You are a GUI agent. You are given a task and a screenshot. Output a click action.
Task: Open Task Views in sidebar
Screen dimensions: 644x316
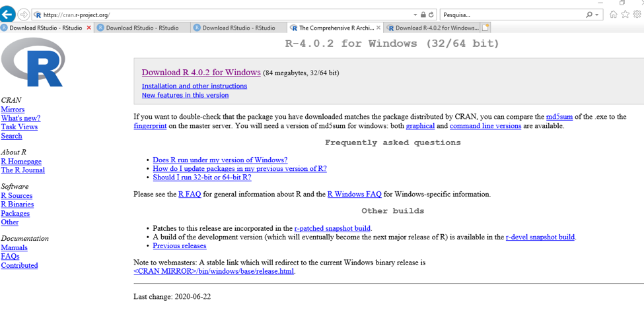pos(19,127)
